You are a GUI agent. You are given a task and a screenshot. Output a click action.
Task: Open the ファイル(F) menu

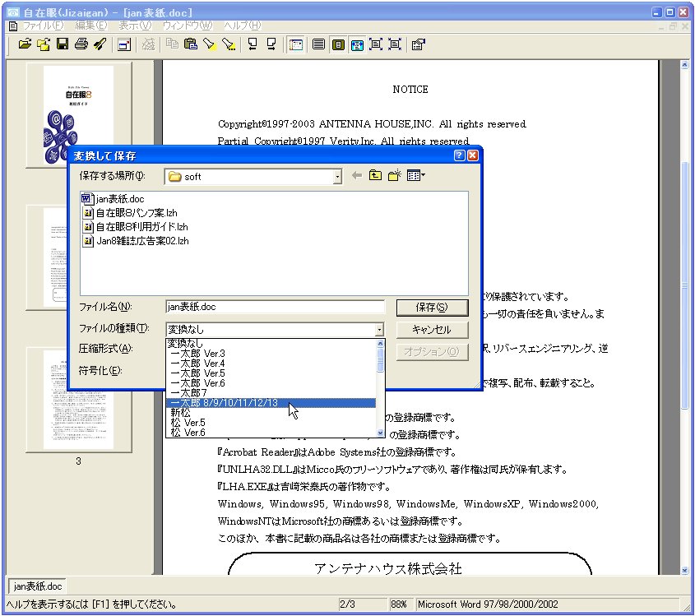[x=44, y=25]
